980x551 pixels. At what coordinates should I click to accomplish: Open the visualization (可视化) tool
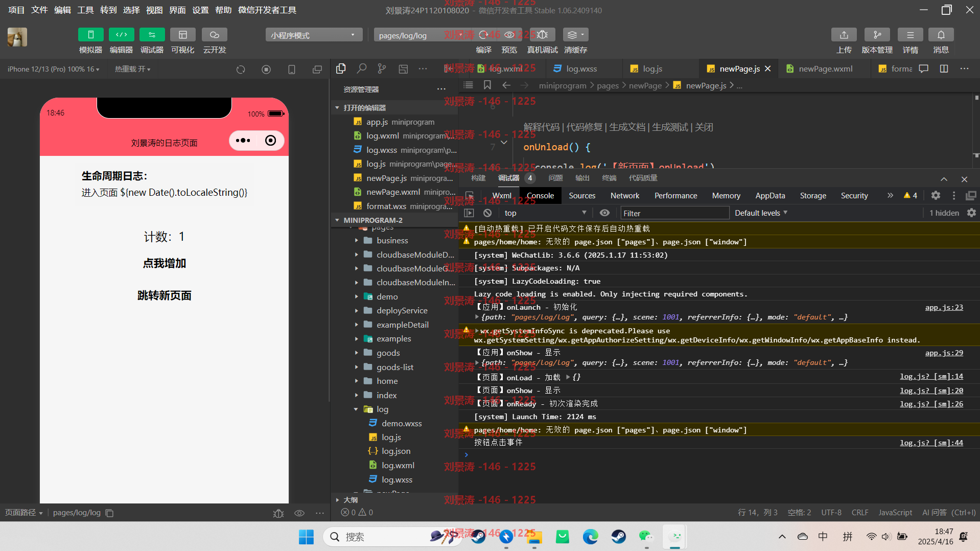pyautogui.click(x=182, y=35)
